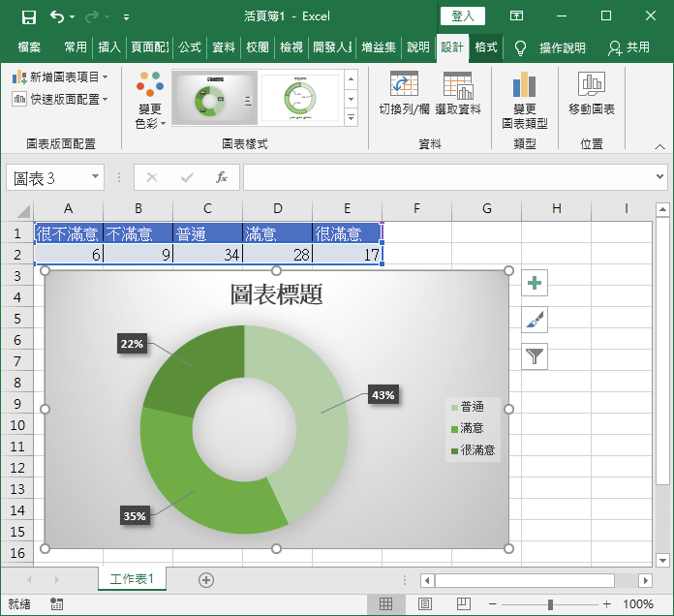The image size is (674, 616).
Task: Click the chart title 圖表標題
Action: pyautogui.click(x=276, y=294)
